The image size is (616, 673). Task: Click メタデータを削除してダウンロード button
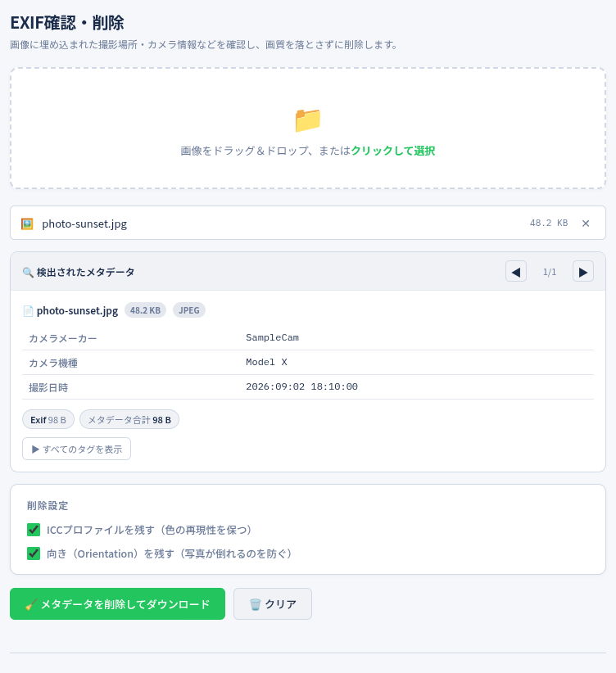pos(117,604)
